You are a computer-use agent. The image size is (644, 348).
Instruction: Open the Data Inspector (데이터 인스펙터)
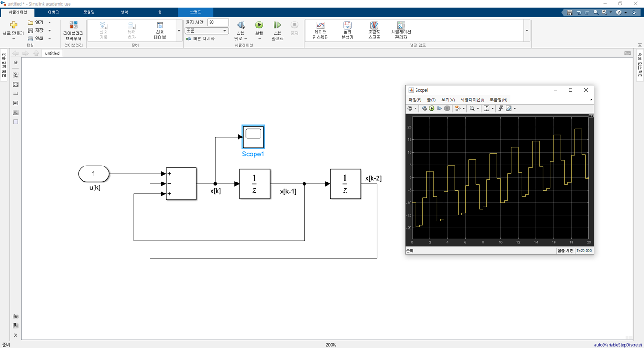pyautogui.click(x=320, y=31)
